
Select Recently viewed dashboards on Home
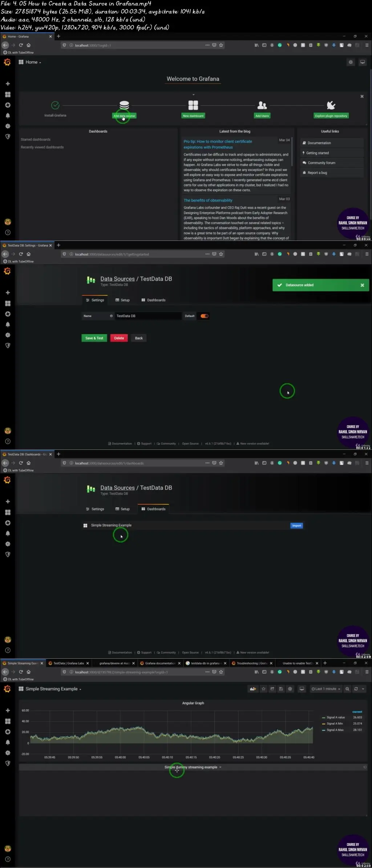pos(42,147)
